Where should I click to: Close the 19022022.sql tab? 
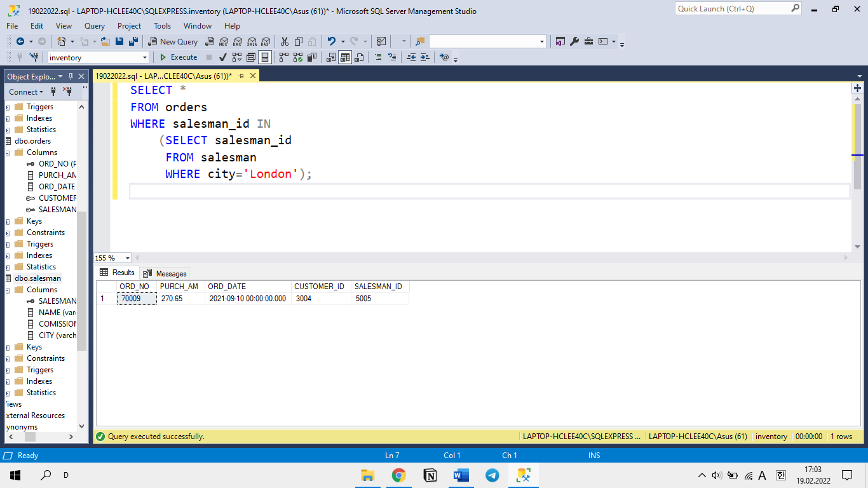253,76
